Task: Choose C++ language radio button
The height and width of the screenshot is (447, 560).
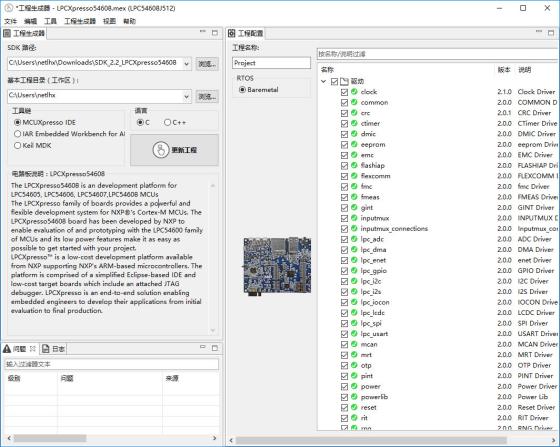Action: point(167,122)
